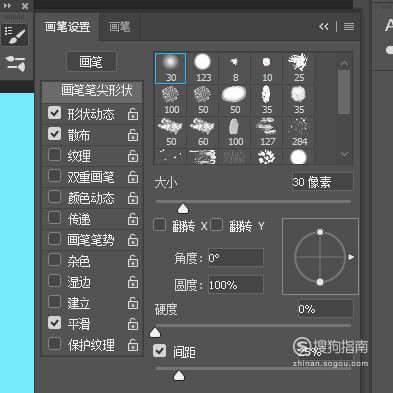Viewport: 393px width, 393px height.
Task: Click the 角度 input field
Action: (x=236, y=258)
